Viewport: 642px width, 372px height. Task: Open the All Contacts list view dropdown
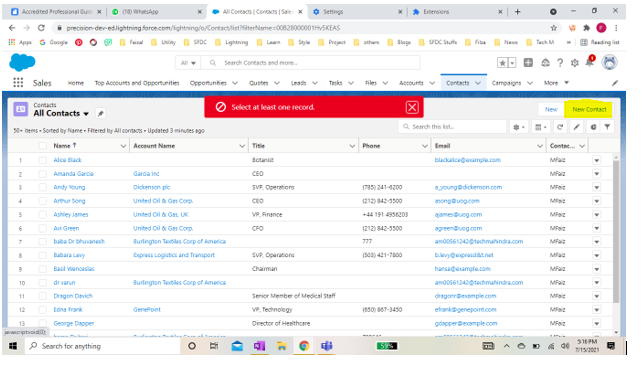[86, 114]
